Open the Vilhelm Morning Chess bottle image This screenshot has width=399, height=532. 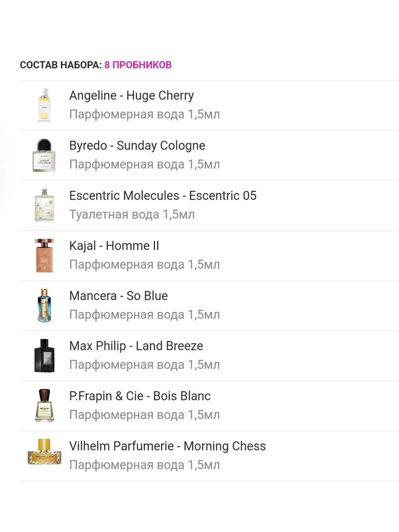click(x=44, y=452)
